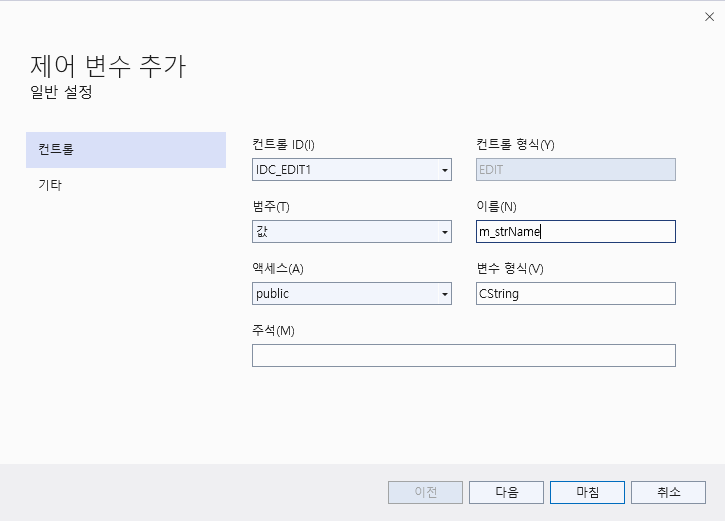Image resolution: width=725 pixels, height=521 pixels.
Task: Cancel the dialog with 취소 button
Action: point(668,492)
